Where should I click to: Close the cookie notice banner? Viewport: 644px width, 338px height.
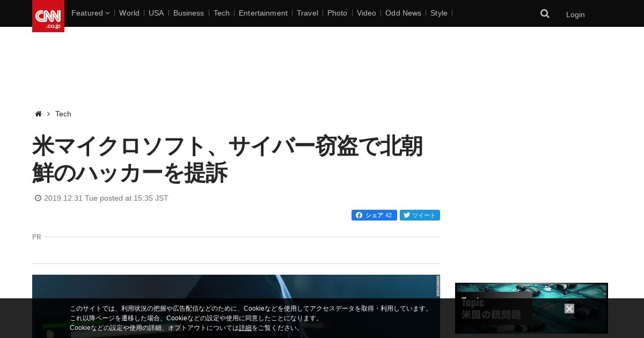coord(569,308)
